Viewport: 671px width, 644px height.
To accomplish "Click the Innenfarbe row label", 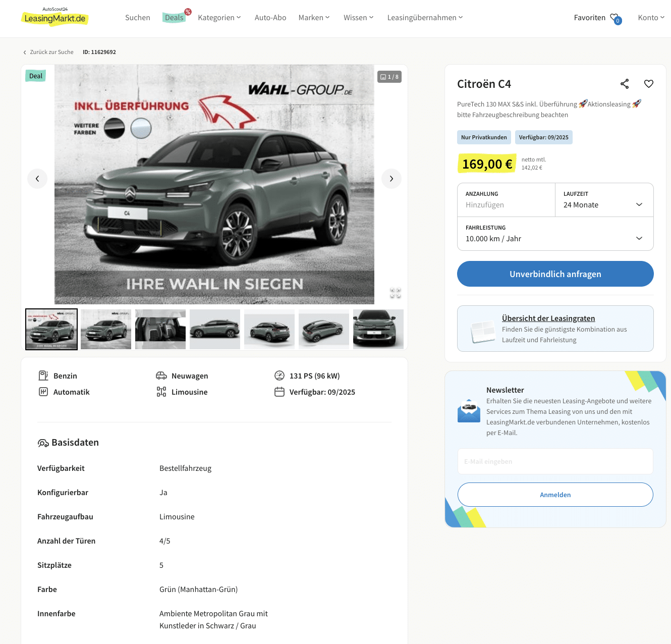I will pos(57,614).
